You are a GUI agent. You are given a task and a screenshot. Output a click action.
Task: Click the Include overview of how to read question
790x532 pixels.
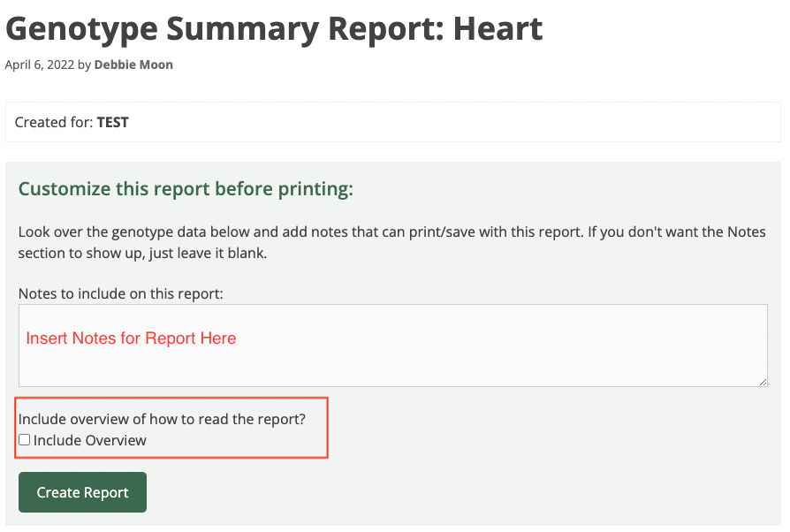click(x=162, y=419)
